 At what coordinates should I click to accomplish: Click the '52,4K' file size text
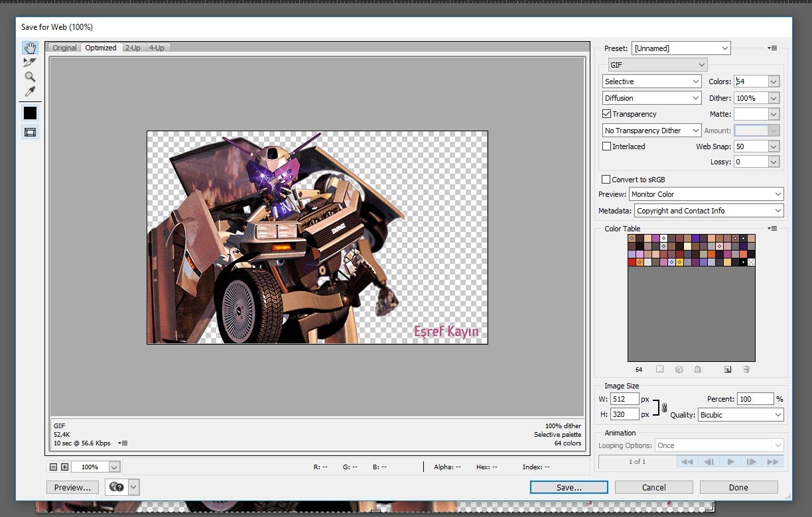click(x=62, y=434)
